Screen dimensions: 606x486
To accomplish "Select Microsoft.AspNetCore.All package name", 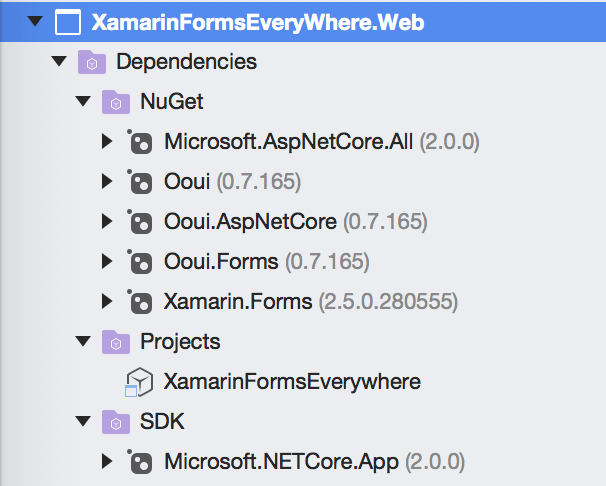I will (x=289, y=142).
